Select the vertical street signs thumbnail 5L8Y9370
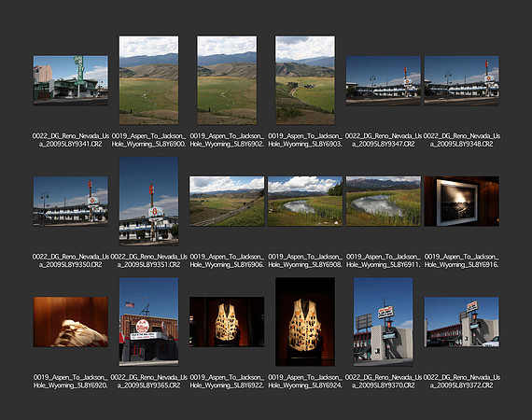532x420 pixels. click(x=383, y=322)
